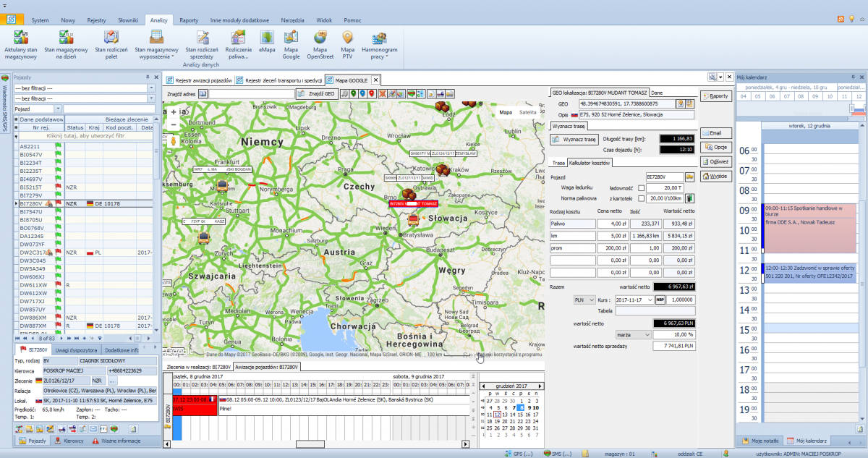Click the Opcje button
This screenshot has width=868, height=458.
tap(716, 147)
